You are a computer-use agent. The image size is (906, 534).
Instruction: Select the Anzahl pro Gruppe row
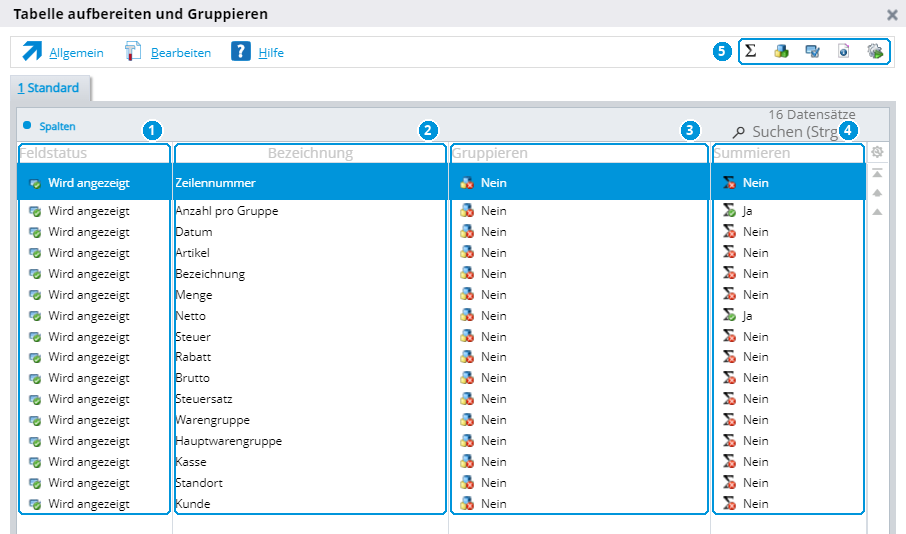[x=226, y=211]
